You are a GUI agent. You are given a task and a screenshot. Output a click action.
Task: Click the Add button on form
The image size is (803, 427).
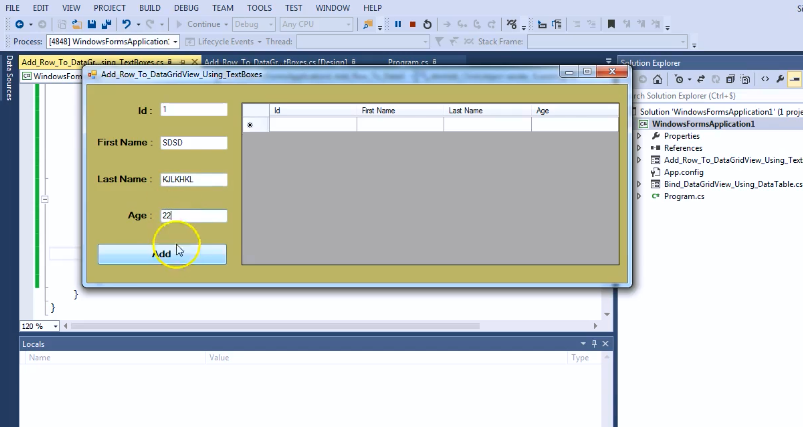coord(162,254)
